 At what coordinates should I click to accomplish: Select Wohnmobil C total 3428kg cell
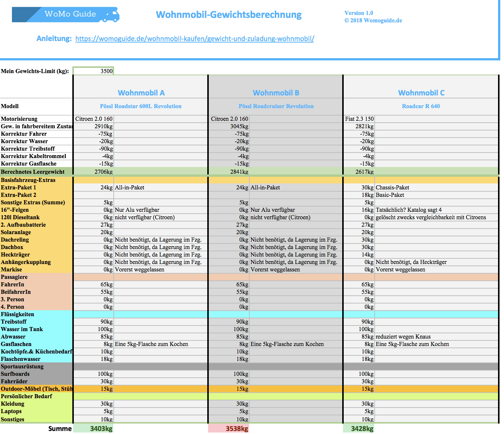point(359,428)
